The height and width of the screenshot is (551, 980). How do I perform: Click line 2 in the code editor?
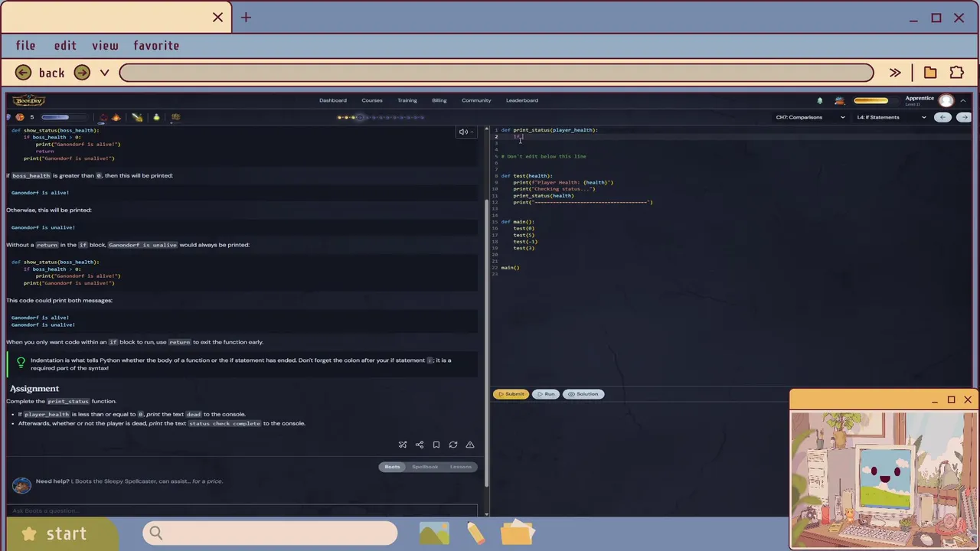coord(735,137)
